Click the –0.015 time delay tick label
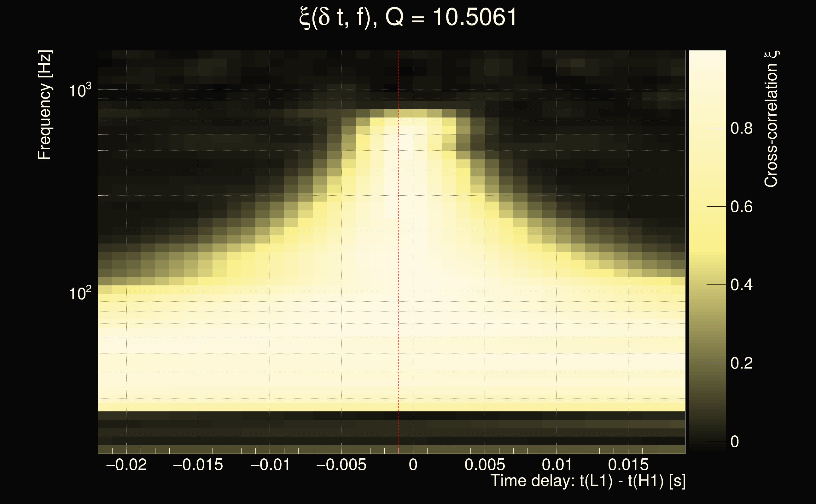 198,465
